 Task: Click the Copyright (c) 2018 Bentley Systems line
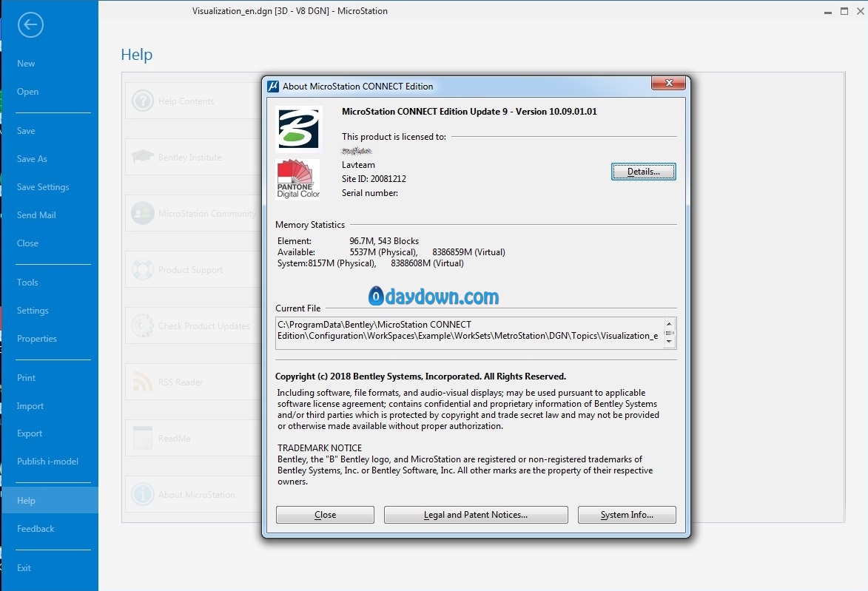click(x=421, y=376)
